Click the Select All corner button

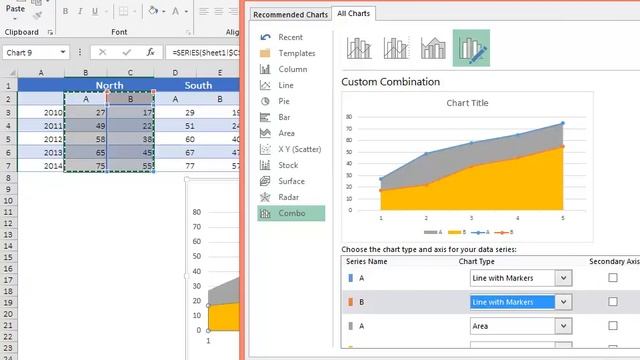(9, 73)
